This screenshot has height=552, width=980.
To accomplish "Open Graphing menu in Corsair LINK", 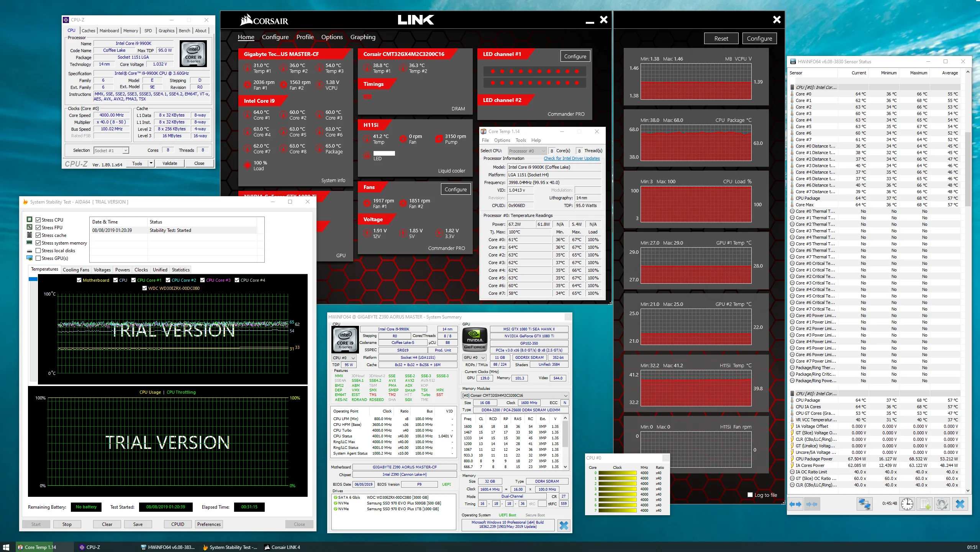I will click(x=363, y=37).
